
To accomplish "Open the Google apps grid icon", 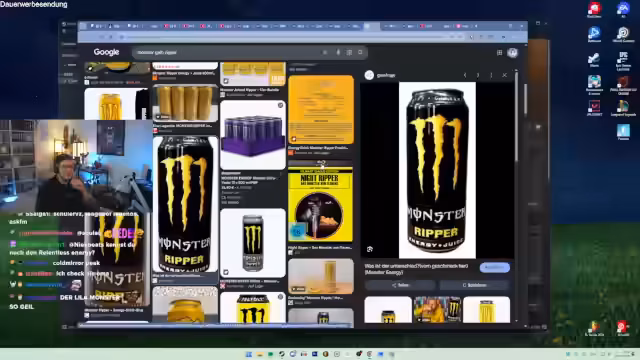I will (x=499, y=53).
